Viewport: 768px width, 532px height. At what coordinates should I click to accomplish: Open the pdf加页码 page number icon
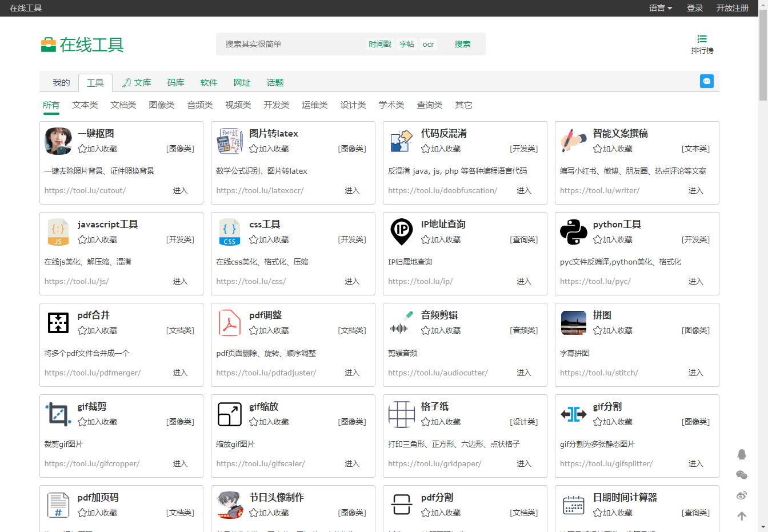58,505
